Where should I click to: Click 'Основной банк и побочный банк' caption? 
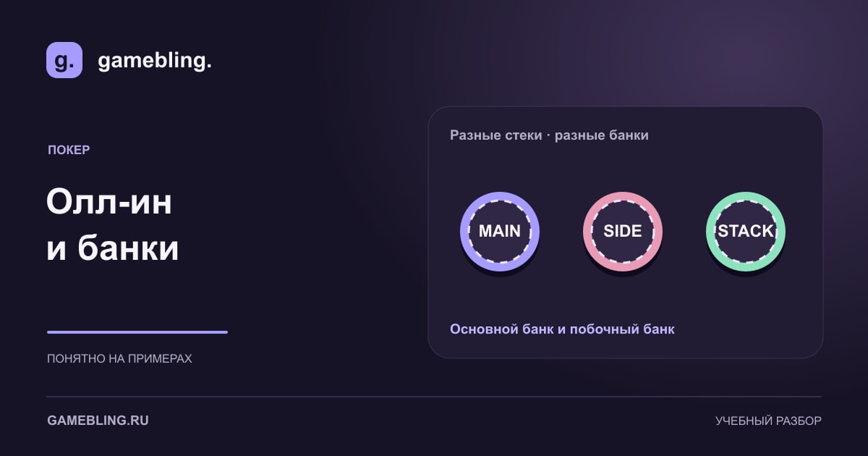[562, 329]
